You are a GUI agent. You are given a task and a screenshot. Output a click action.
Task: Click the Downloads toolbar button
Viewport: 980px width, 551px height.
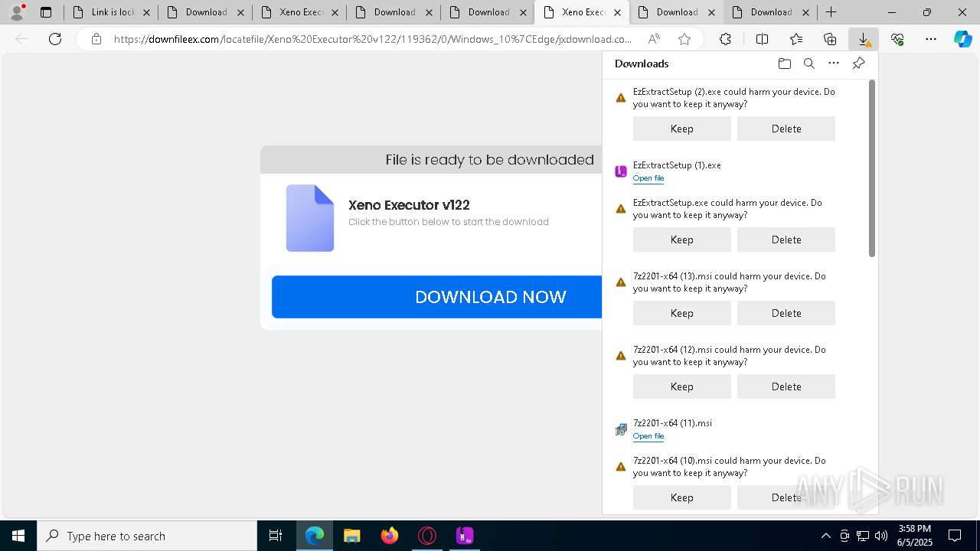click(864, 39)
